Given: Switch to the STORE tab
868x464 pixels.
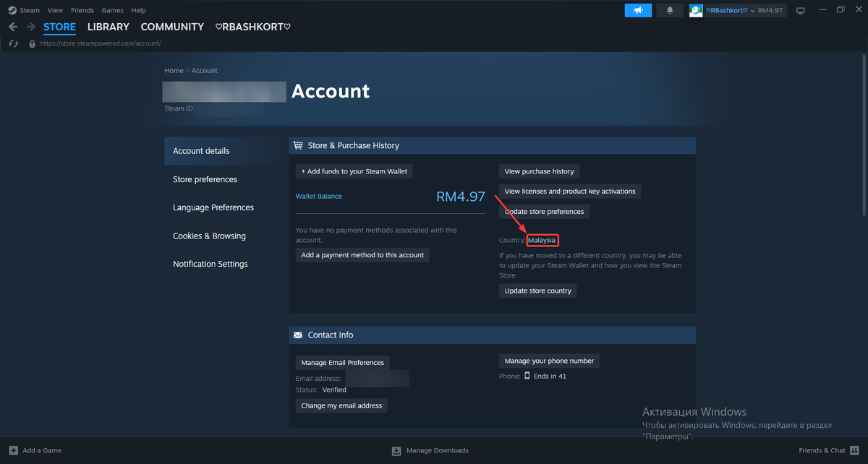Looking at the screenshot, I should click(x=59, y=27).
